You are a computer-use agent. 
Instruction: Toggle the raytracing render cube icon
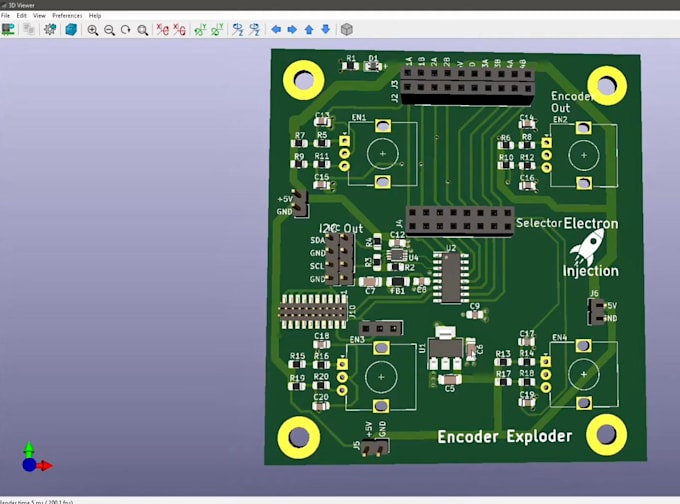71,29
